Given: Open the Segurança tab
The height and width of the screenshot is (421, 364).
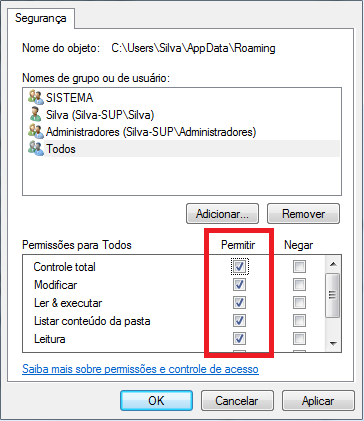Looking at the screenshot, I should (x=41, y=18).
